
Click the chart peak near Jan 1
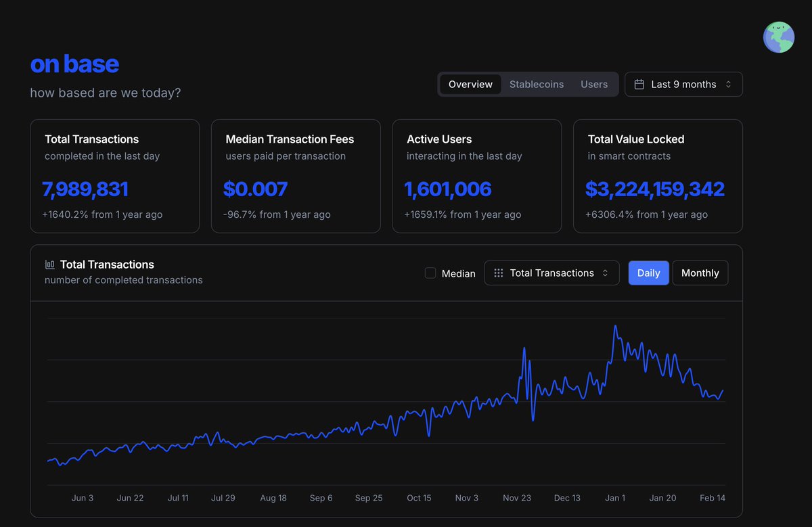click(615, 326)
